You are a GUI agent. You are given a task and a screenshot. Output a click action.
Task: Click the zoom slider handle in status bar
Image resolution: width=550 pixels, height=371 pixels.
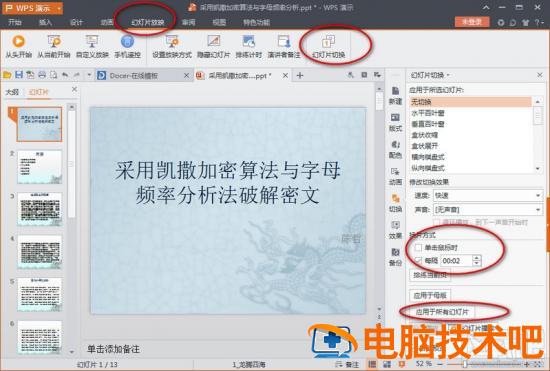pyautogui.click(x=465, y=364)
